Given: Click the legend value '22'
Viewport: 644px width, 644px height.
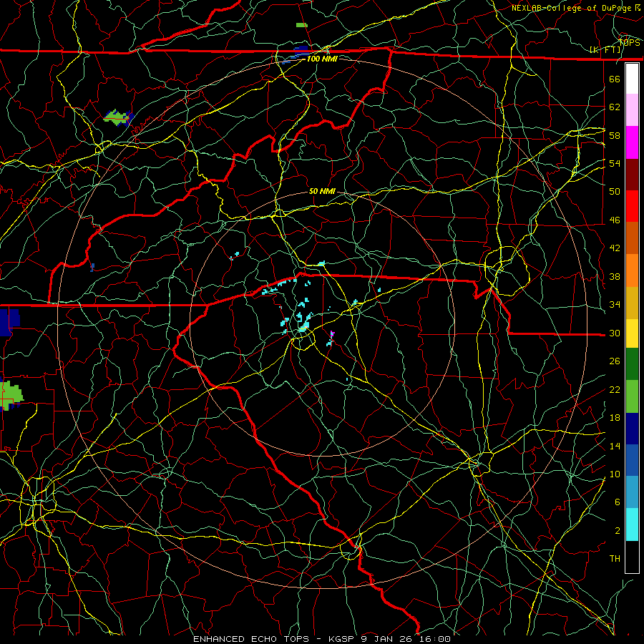Looking at the screenshot, I should point(615,389).
